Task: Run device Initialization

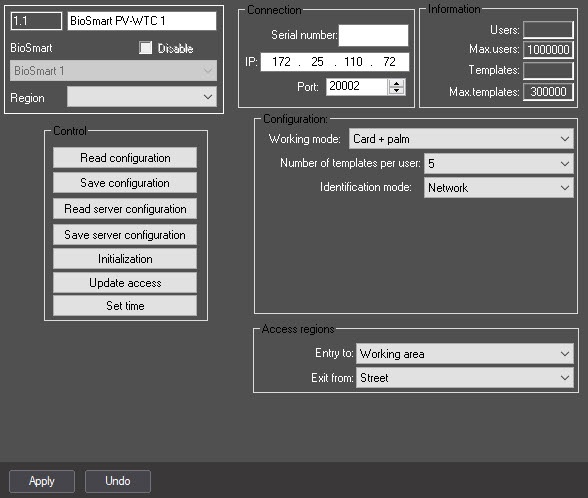Action: tap(125, 259)
